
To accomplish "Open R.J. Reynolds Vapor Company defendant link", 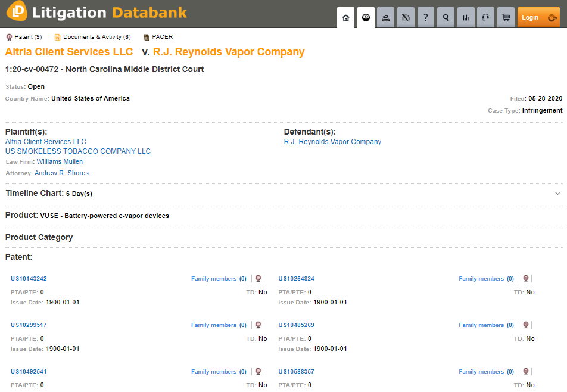I will coord(333,142).
